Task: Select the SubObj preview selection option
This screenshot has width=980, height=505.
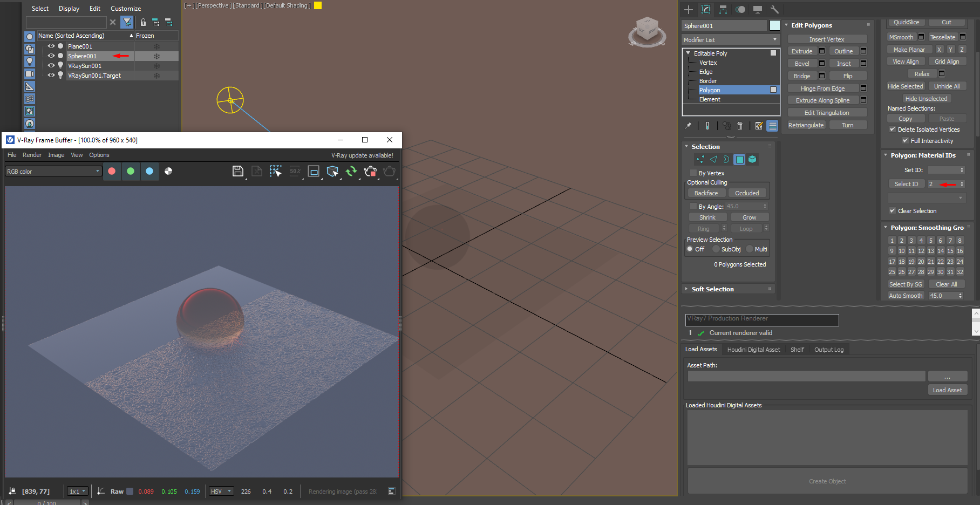Action: (x=716, y=249)
